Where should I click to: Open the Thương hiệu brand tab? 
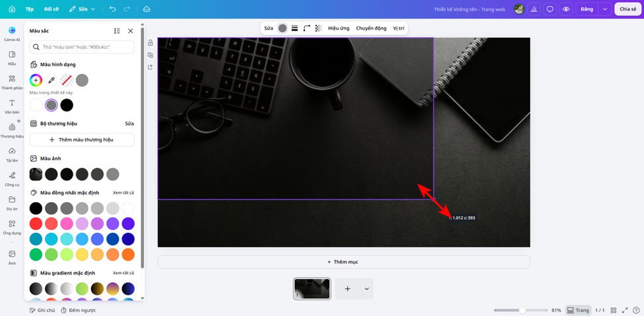click(x=12, y=131)
